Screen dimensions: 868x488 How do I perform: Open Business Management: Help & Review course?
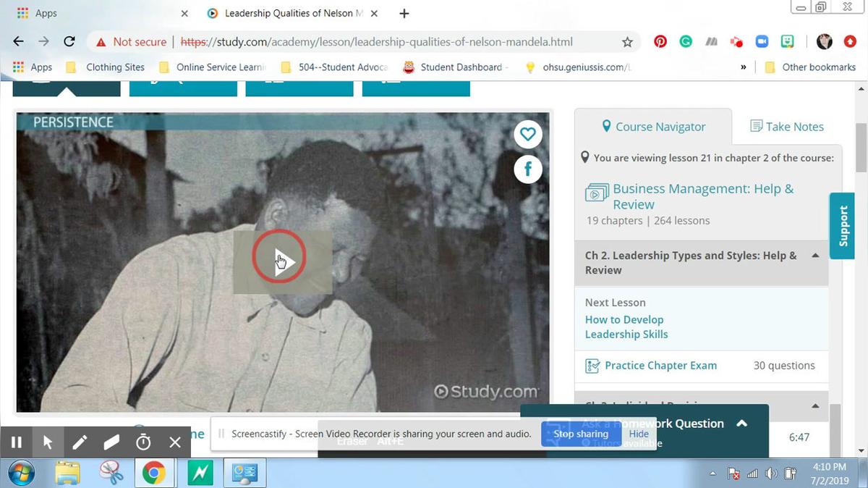tap(703, 196)
